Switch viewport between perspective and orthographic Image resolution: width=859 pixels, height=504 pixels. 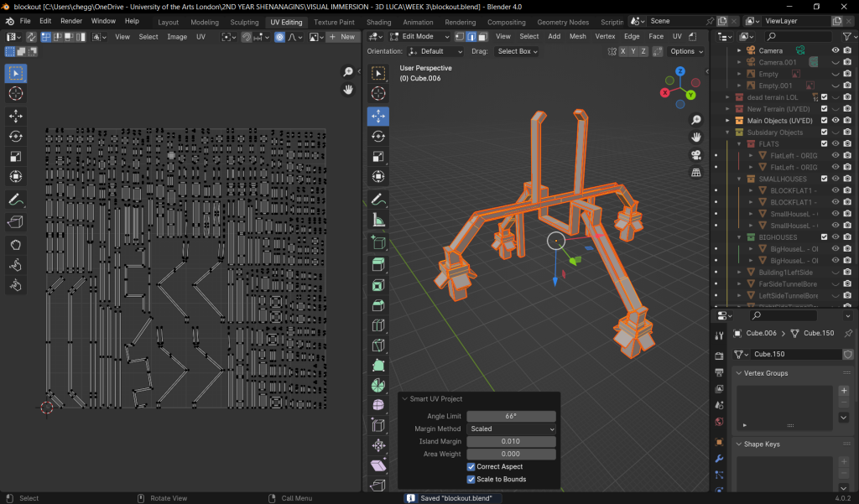(695, 173)
